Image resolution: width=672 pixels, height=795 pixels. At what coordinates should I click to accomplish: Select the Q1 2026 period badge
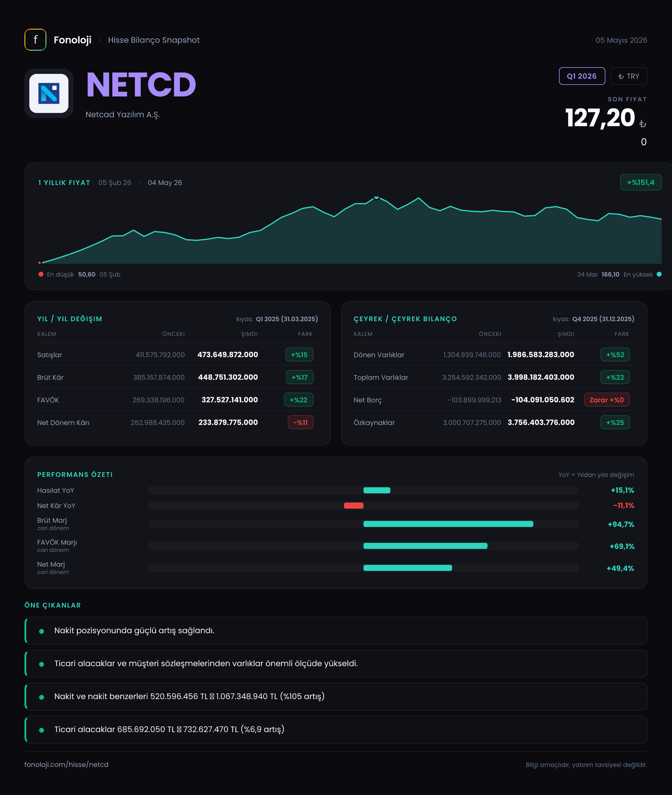pos(582,76)
